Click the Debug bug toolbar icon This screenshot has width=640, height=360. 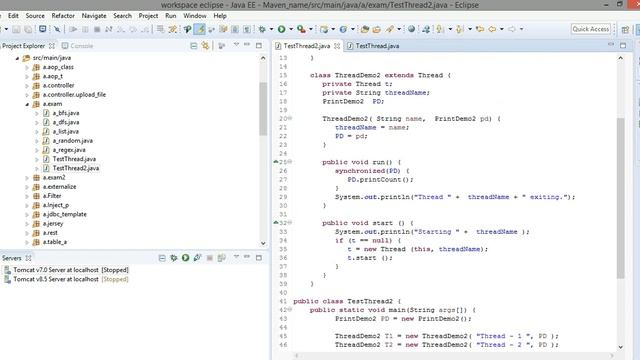[262, 29]
